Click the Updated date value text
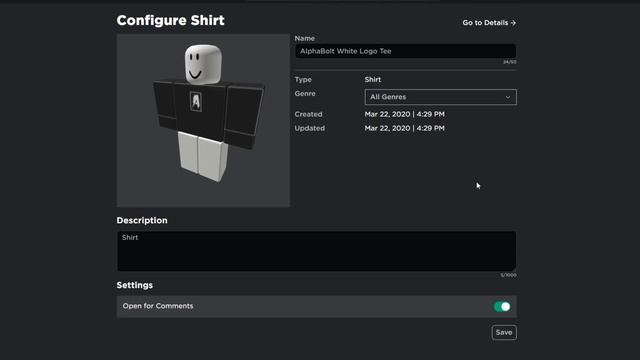The height and width of the screenshot is (360, 640). click(404, 128)
